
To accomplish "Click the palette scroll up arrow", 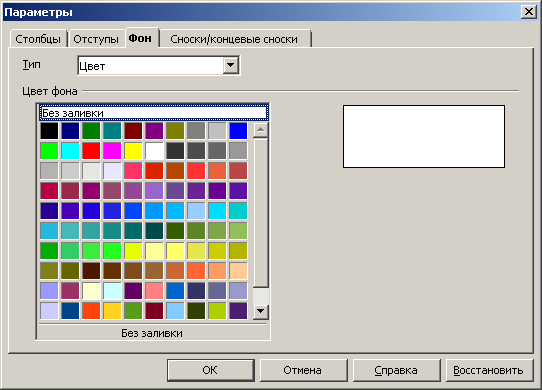I will (261, 130).
